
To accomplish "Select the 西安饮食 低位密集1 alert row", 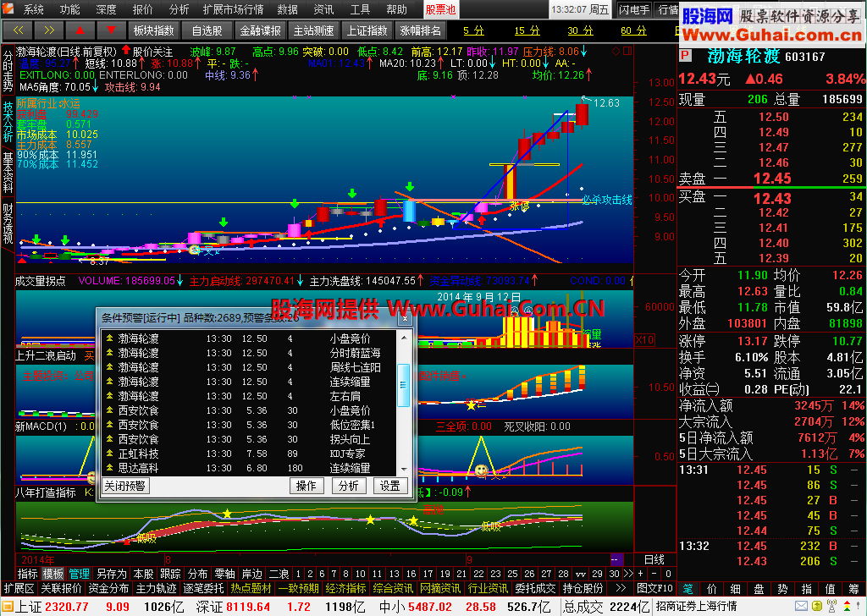I will tap(250, 425).
